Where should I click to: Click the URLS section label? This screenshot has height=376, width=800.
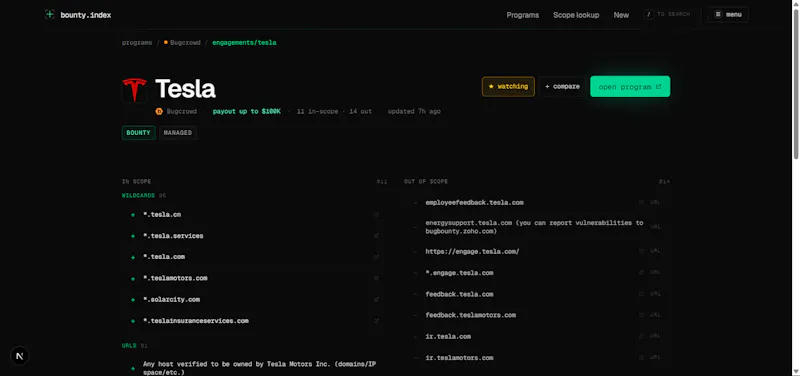point(129,346)
